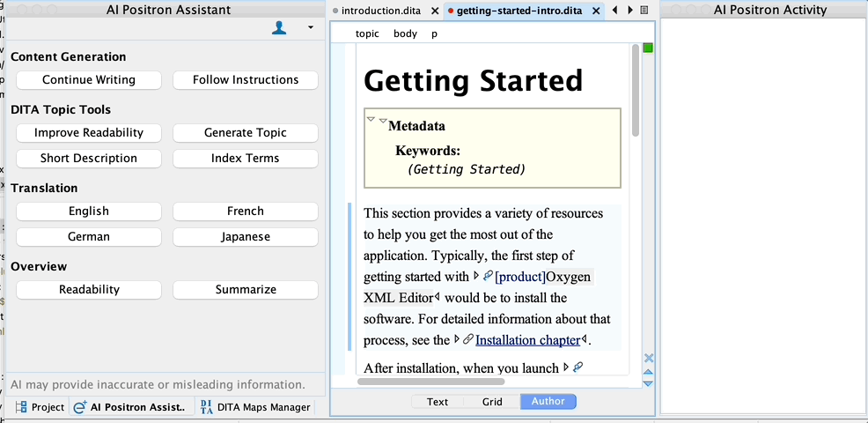Click the down arrow navigation icon
The image size is (868, 423).
649,383
